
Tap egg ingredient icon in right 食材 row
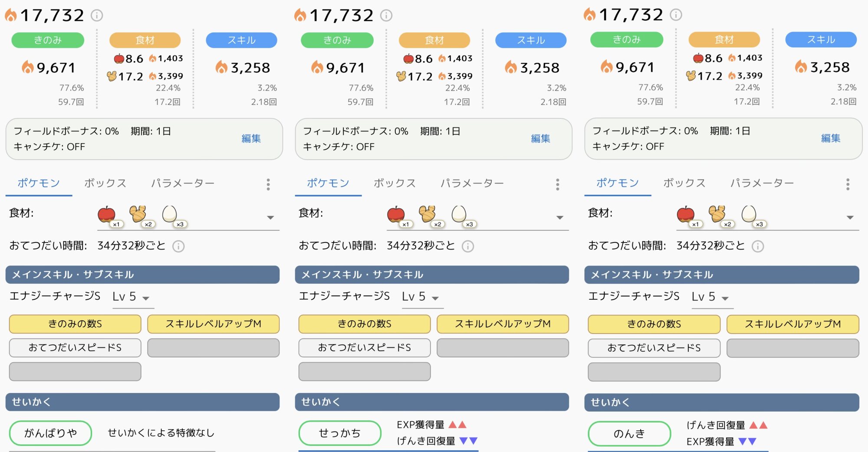[749, 214]
